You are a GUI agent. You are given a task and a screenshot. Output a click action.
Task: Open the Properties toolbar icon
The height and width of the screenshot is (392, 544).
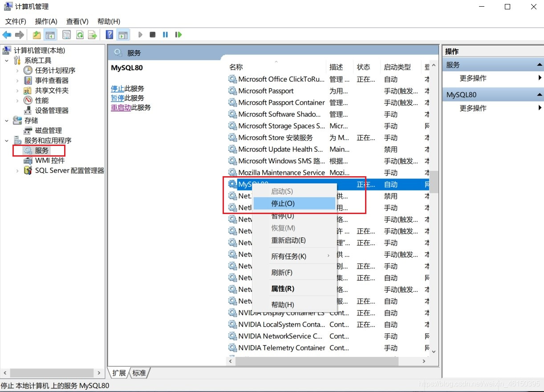coord(67,35)
